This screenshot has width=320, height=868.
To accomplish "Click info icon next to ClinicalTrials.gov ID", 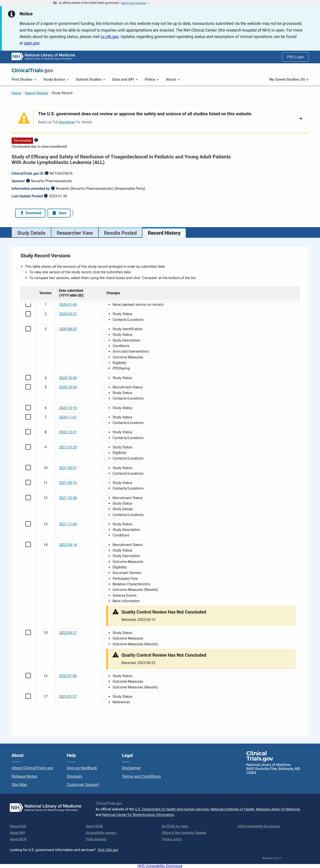I will (x=46, y=173).
